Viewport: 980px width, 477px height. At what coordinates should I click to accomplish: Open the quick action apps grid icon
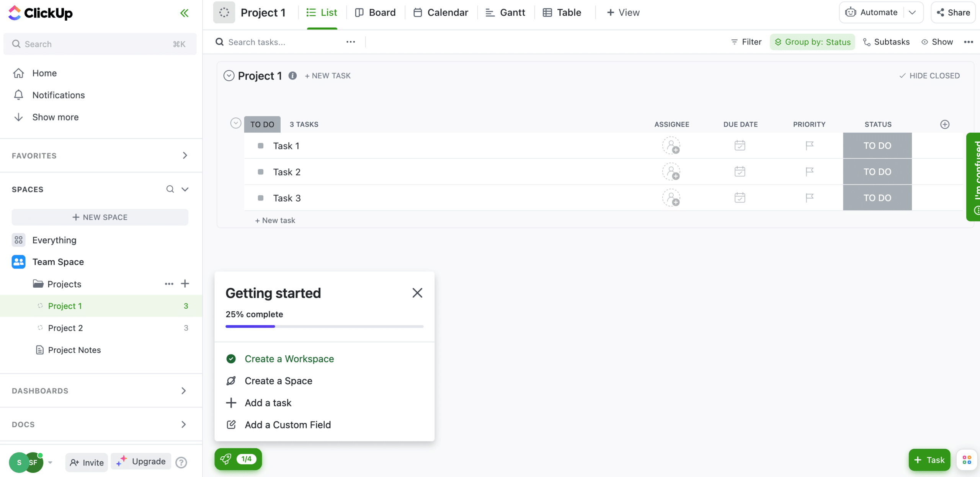(x=967, y=459)
